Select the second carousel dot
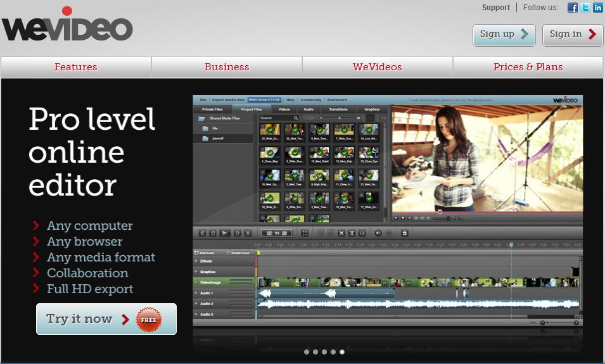605x364 pixels. coord(315,352)
